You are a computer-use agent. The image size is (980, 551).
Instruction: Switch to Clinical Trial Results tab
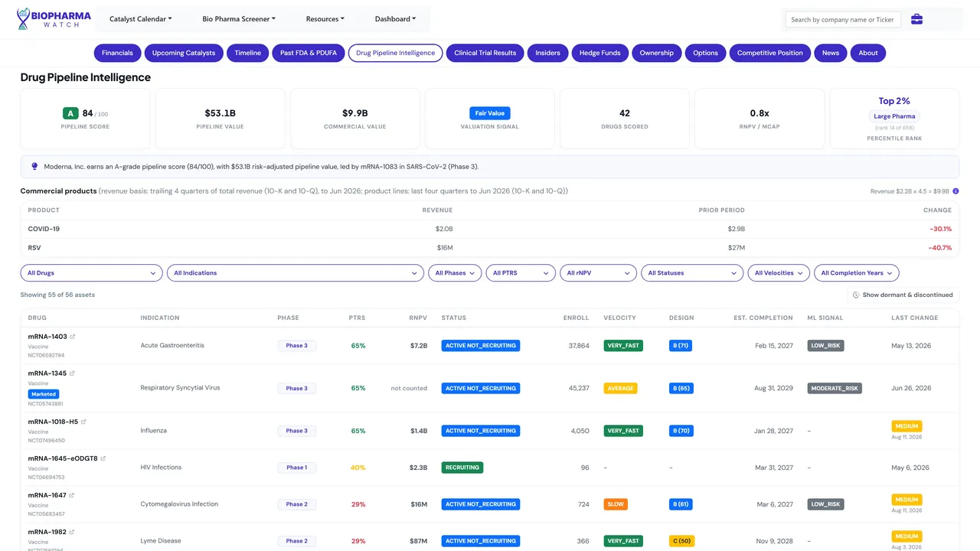tap(485, 53)
